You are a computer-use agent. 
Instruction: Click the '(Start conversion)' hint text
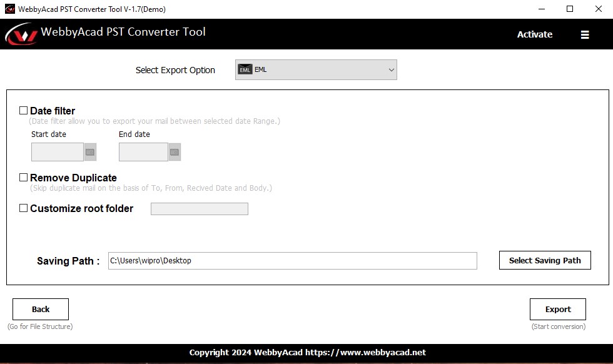point(558,326)
